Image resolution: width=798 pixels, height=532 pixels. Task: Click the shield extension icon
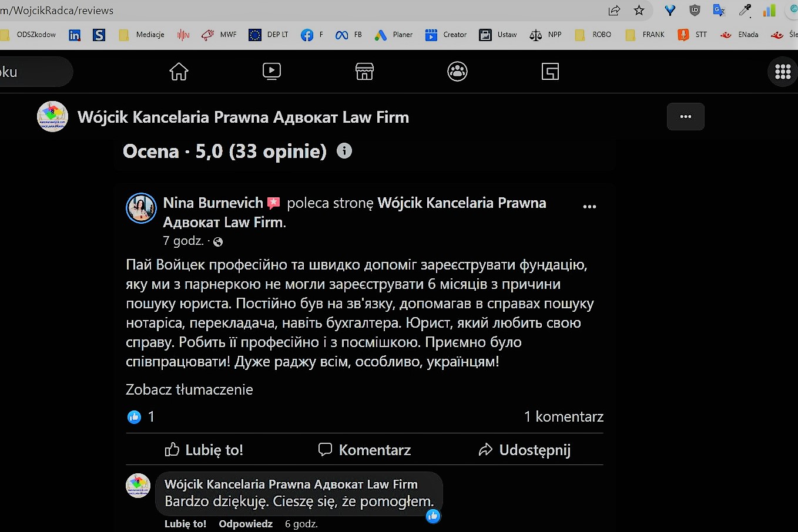[695, 10]
